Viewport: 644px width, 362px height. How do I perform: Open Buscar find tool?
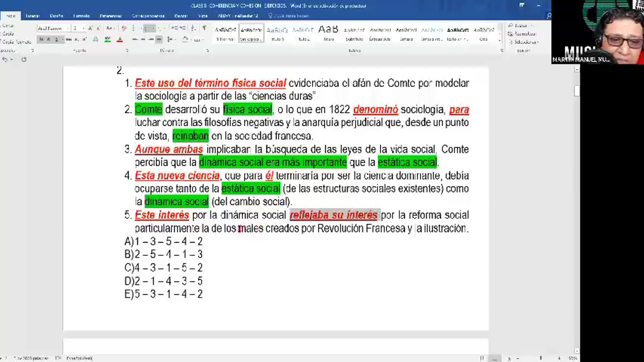519,26
